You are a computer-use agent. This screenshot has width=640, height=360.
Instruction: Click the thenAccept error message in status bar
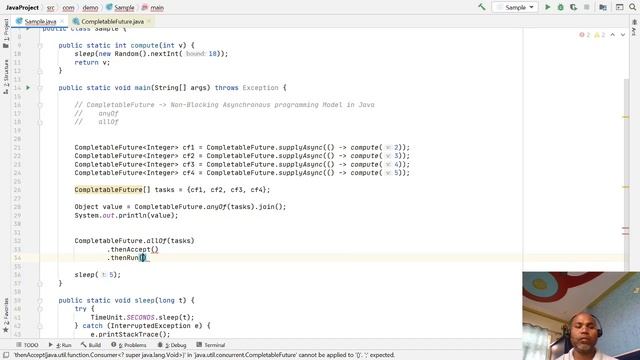[x=204, y=355]
